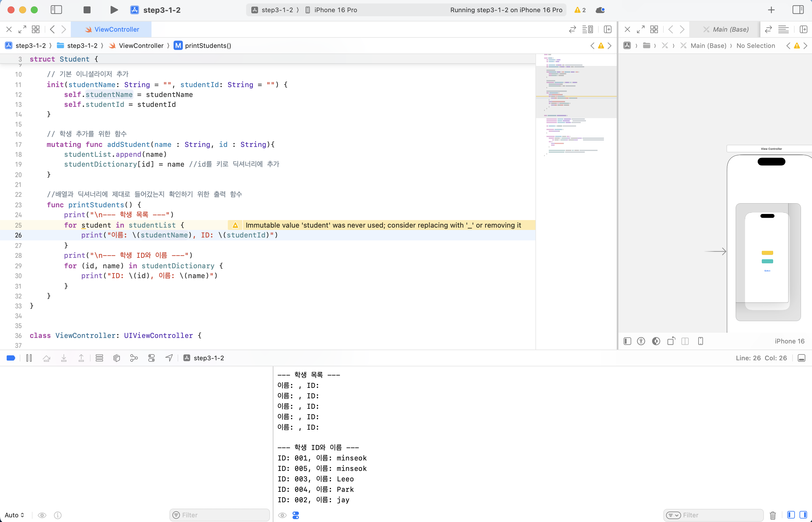
Task: Select the yellow view in storyboard
Action: 767,253
